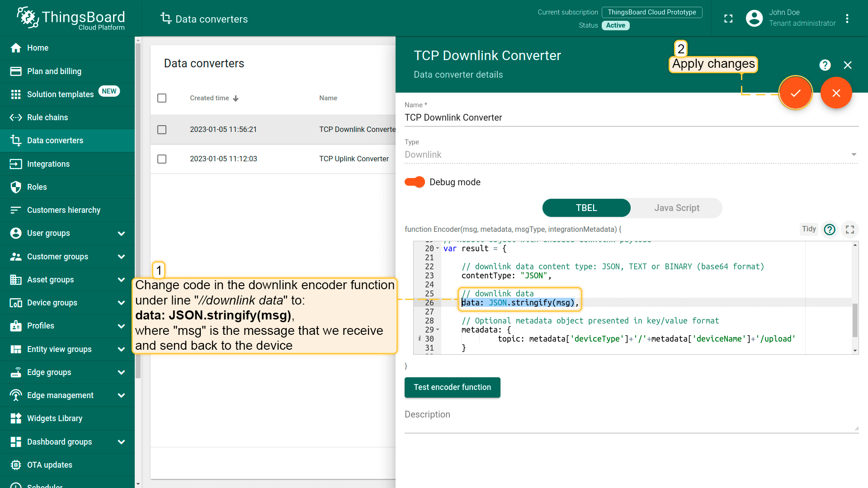Click the Dashboard groups icon
Image resolution: width=868 pixels, height=488 pixels.
click(16, 442)
